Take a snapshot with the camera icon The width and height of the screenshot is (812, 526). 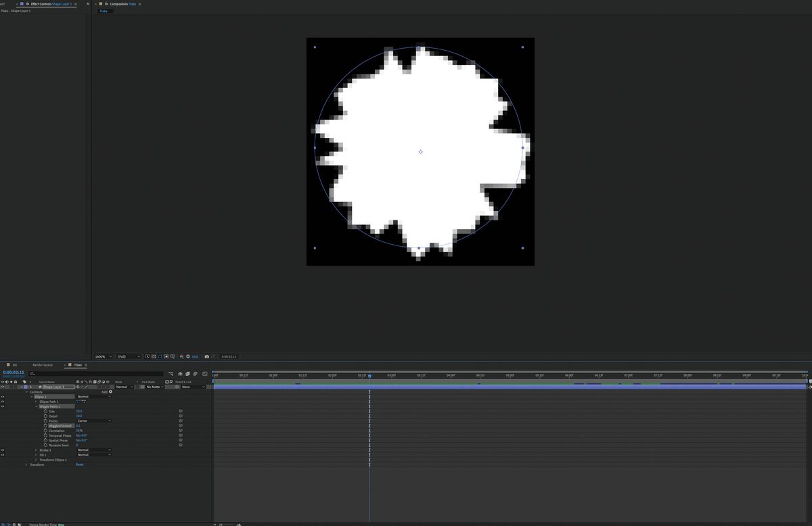(x=206, y=356)
